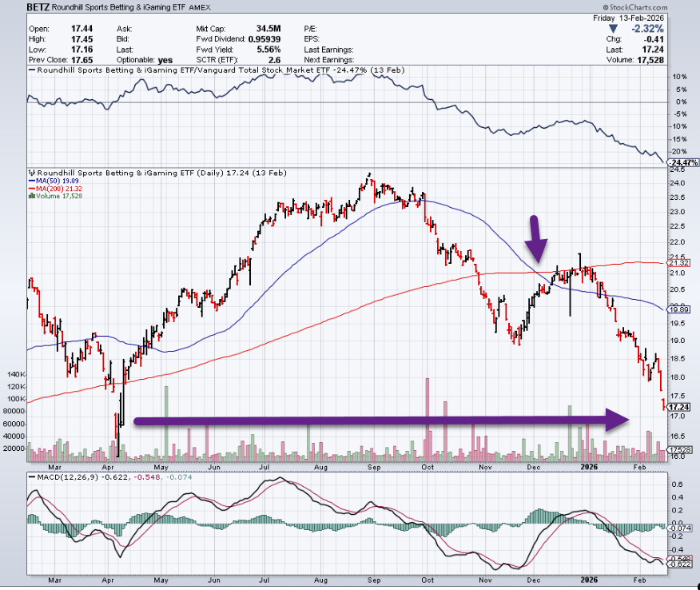Click the purple downward arrow annotation
Screen dimensions: 700x590
[x=536, y=234]
